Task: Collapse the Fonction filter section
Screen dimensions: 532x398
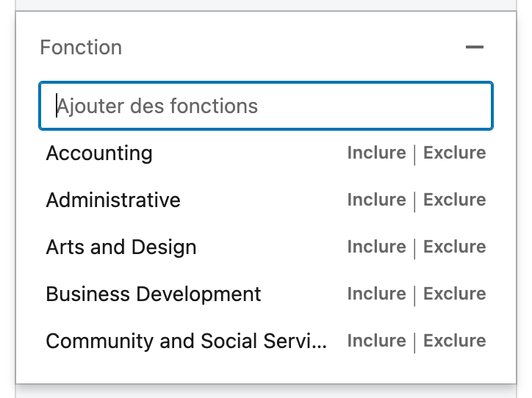Action: [475, 47]
